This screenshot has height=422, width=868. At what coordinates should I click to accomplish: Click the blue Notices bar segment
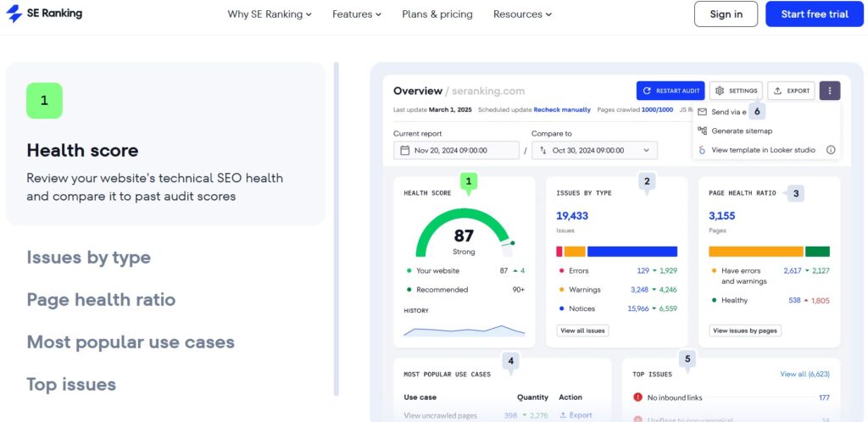point(632,252)
